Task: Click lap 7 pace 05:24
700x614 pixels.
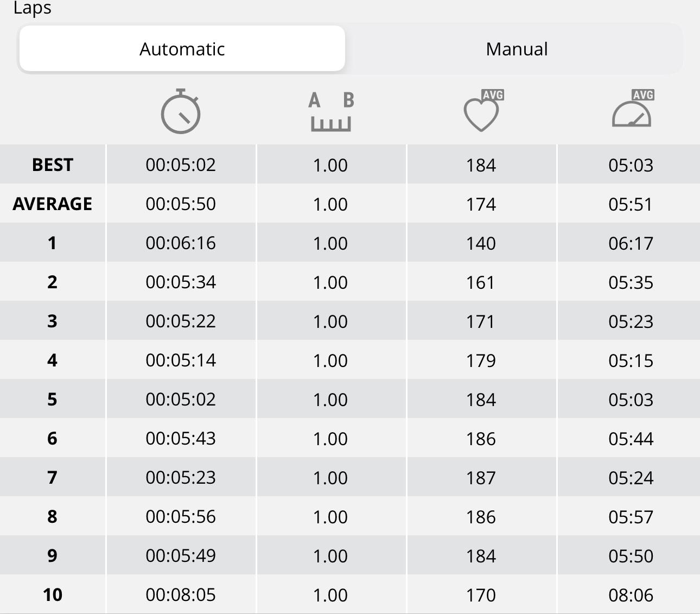Action: coord(631,478)
